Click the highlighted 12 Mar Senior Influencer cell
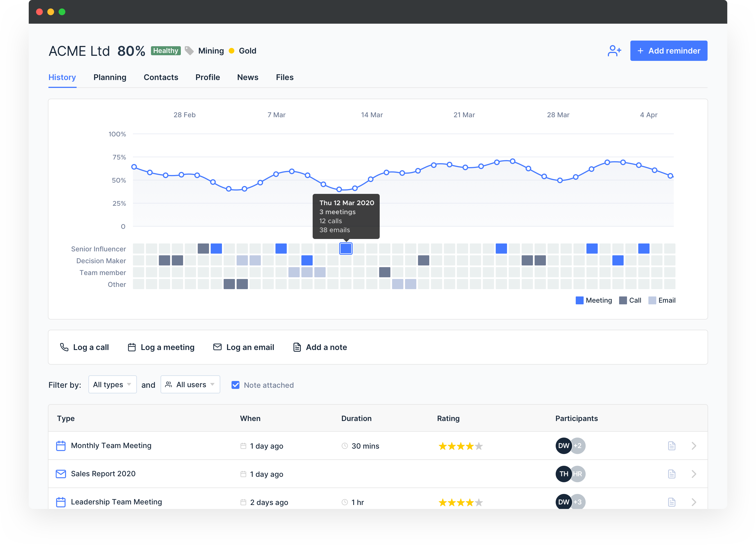 346,249
